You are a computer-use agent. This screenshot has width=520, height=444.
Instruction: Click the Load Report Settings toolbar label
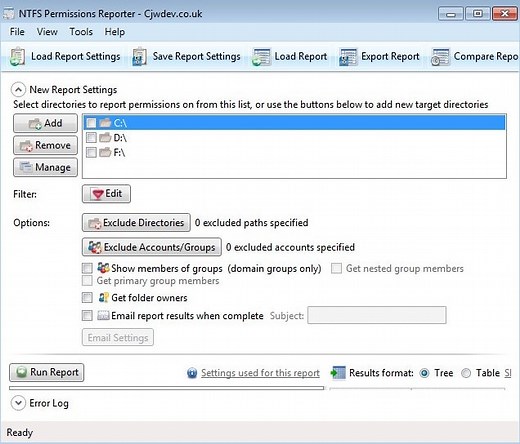76,56
